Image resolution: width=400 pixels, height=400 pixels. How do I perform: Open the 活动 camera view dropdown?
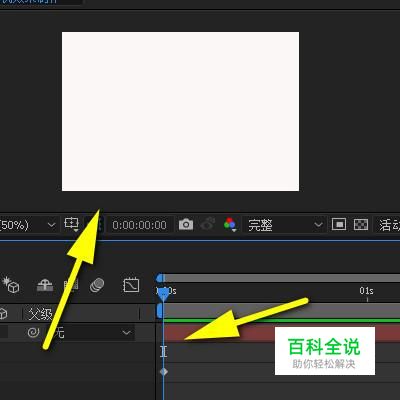[x=387, y=225]
